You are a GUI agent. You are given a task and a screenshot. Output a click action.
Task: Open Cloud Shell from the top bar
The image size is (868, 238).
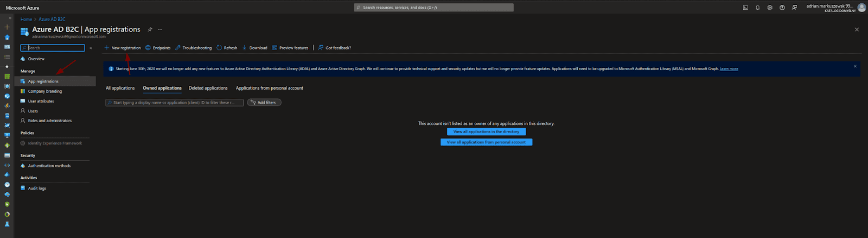coord(745,8)
